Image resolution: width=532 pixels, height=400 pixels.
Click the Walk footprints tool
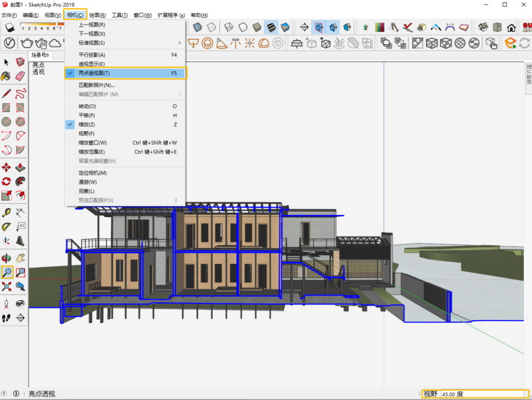[x=7, y=318]
